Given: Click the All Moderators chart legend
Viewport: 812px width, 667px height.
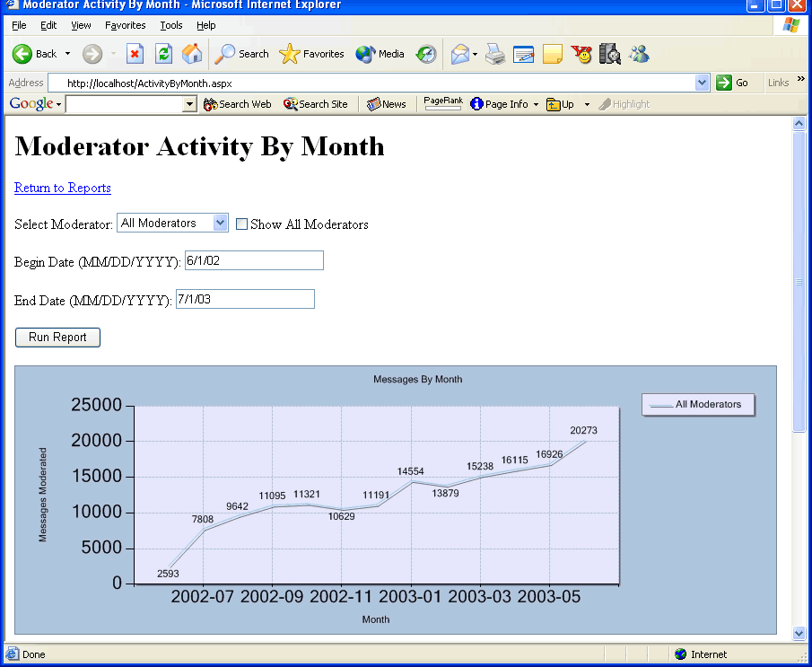Looking at the screenshot, I should pos(697,404).
